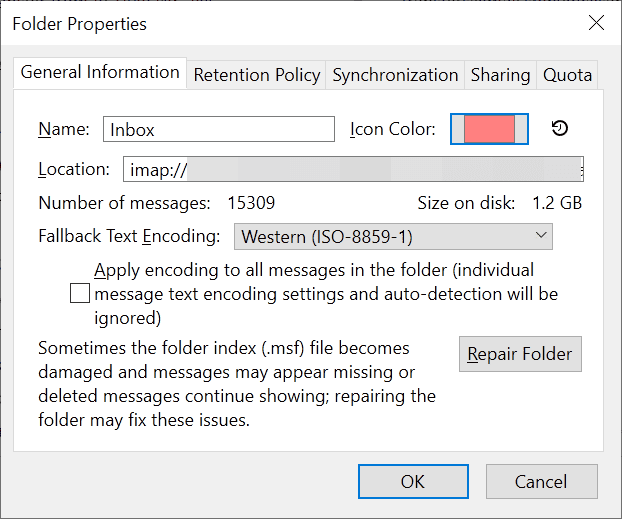Select the Sharing tab
This screenshot has width=622, height=519.
tap(500, 75)
